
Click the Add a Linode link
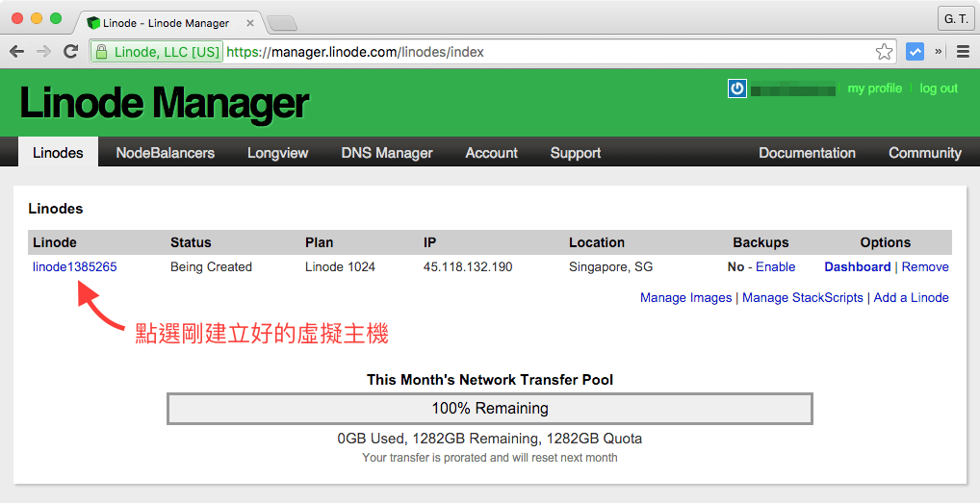[912, 298]
